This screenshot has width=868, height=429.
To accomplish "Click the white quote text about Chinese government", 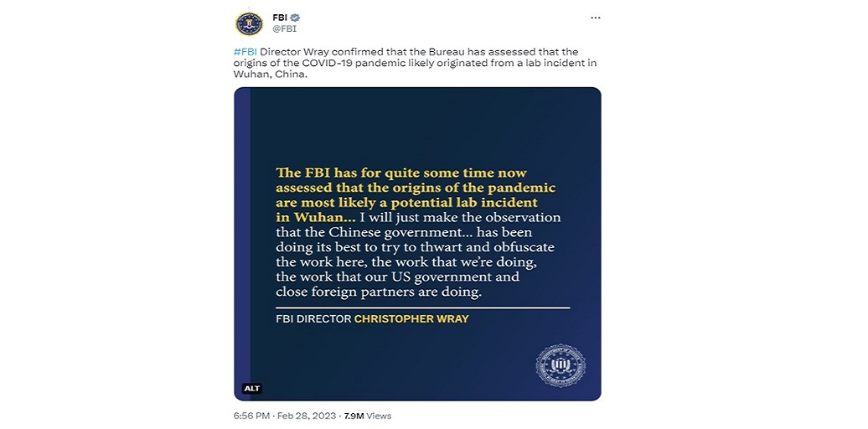I will 416,256.
